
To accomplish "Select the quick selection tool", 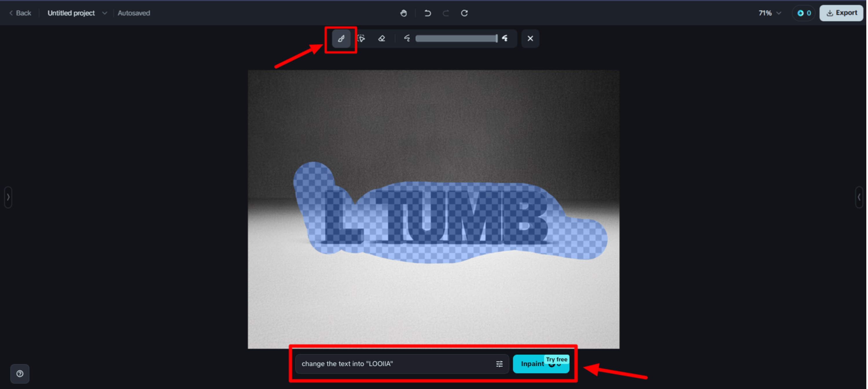I will click(361, 39).
